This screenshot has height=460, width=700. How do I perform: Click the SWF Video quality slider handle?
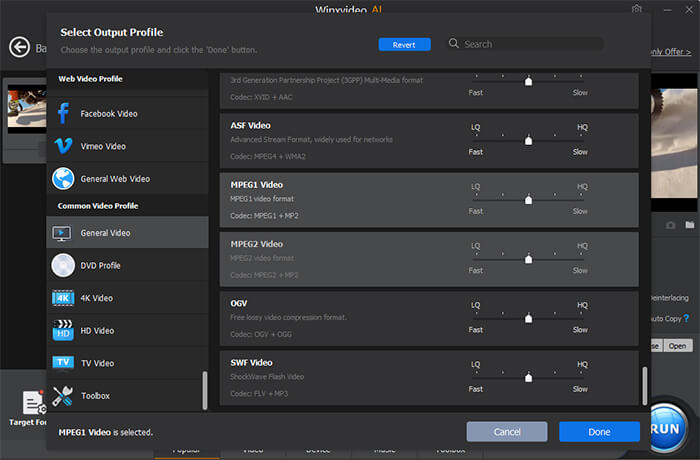[529, 377]
